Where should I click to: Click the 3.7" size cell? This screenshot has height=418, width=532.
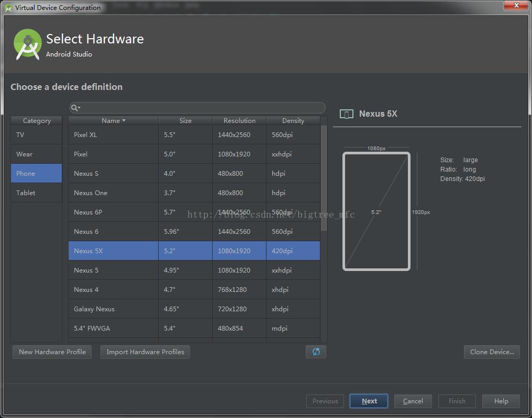[x=185, y=193]
